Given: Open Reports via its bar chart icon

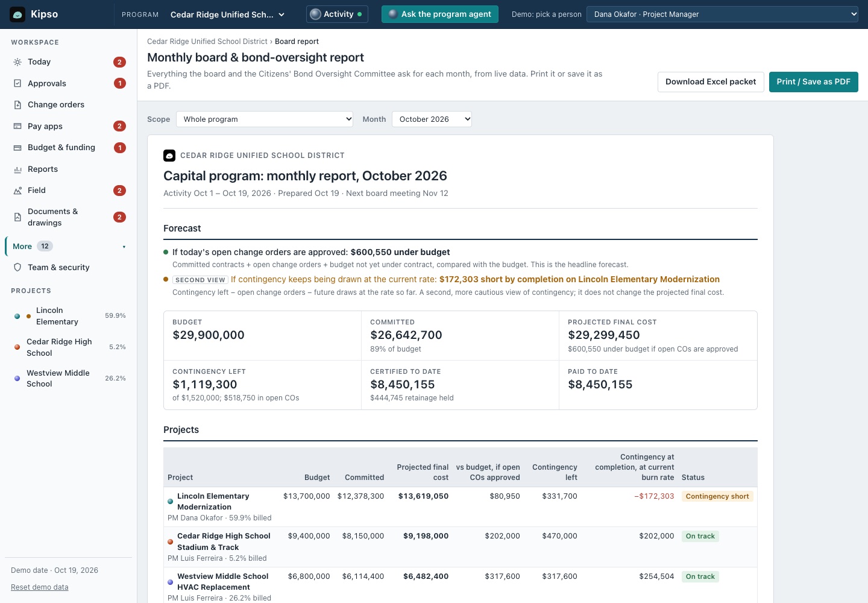Looking at the screenshot, I should click(17, 169).
